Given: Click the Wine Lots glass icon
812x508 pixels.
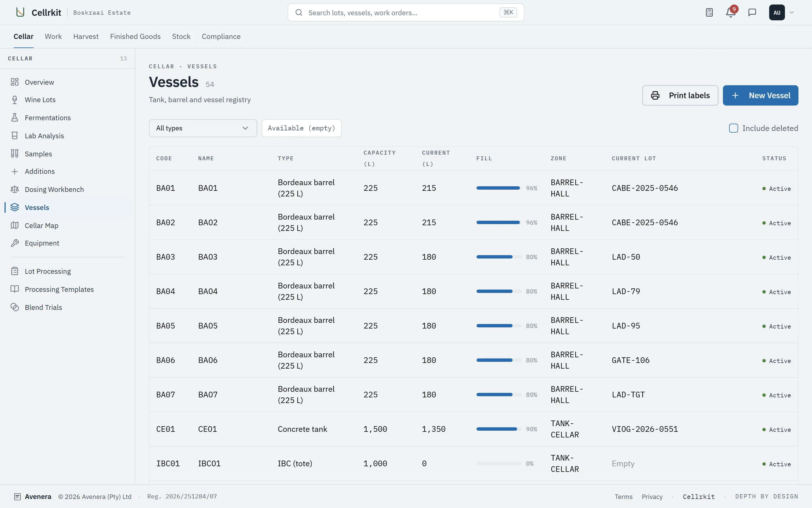Looking at the screenshot, I should (x=14, y=100).
